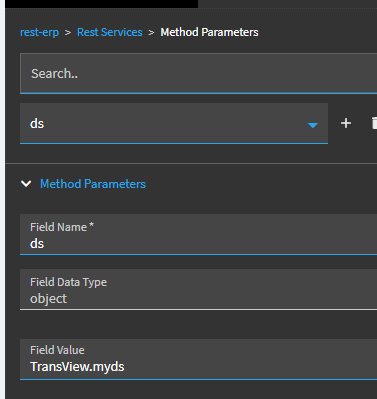Open the ds parameter combo box
The width and height of the screenshot is (377, 399).
click(174, 123)
